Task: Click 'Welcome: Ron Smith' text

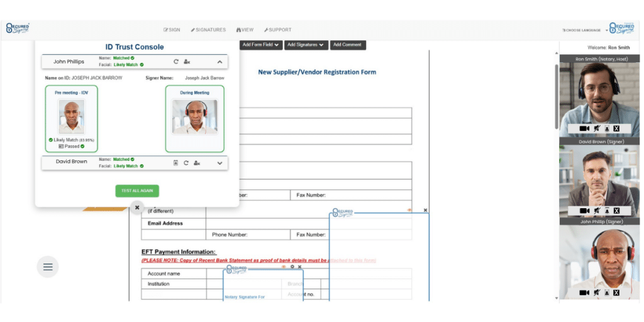Action: (x=609, y=48)
